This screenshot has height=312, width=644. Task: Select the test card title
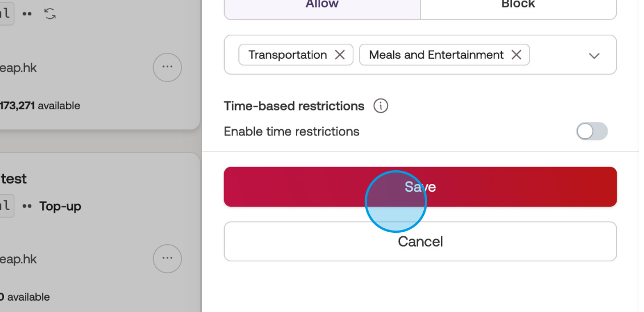tap(14, 179)
